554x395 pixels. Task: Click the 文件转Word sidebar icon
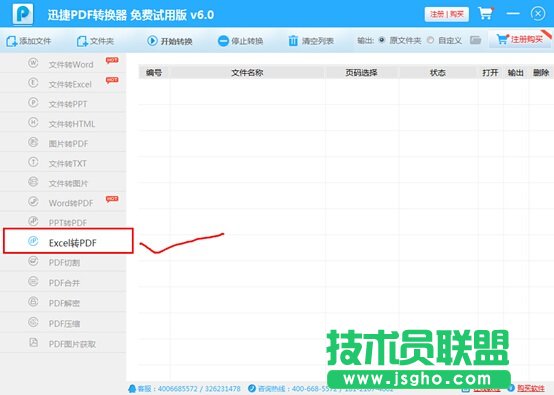(x=33, y=63)
